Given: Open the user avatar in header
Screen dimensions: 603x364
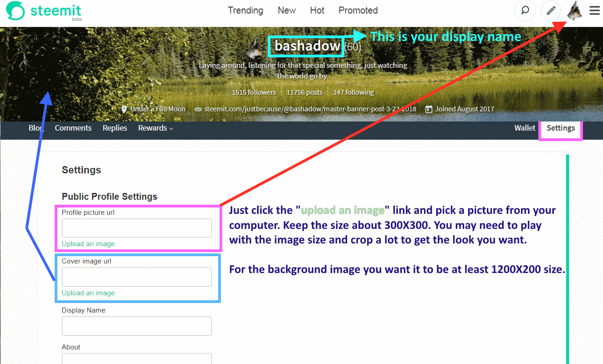Looking at the screenshot, I should pyautogui.click(x=575, y=10).
